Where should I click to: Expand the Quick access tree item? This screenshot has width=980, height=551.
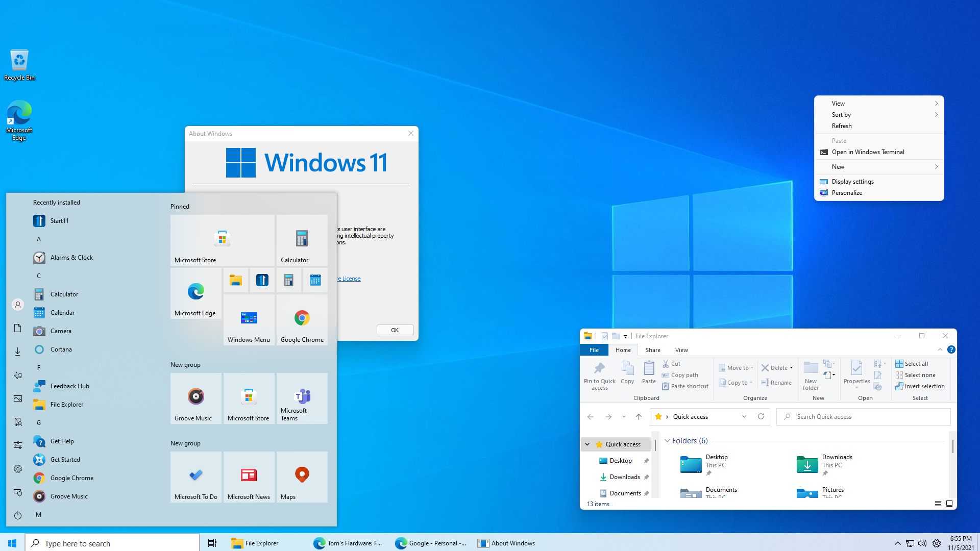587,444
